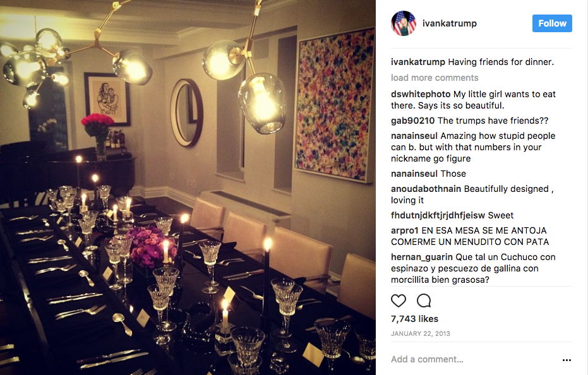
Task: Open ivankatrump username in caption
Action: (x=417, y=62)
